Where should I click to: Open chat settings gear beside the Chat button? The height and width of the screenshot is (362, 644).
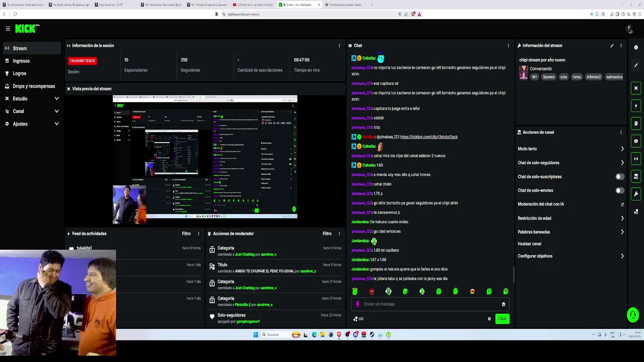[x=489, y=319]
